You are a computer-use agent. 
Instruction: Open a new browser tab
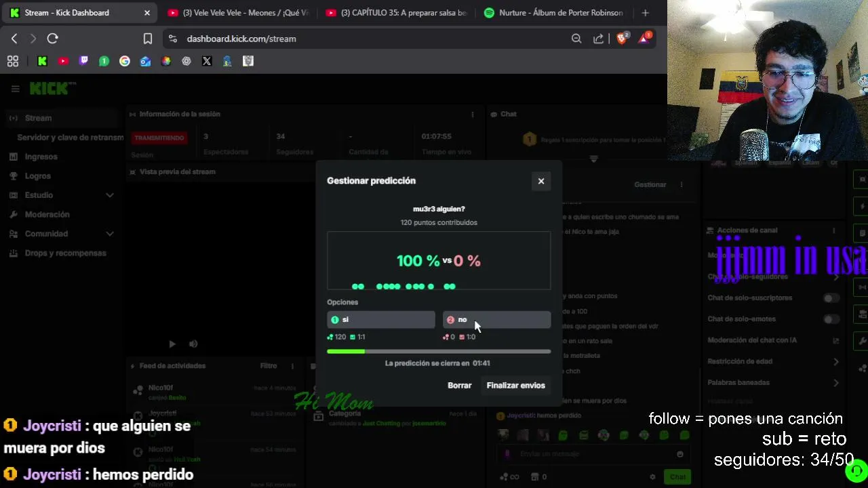tap(645, 13)
